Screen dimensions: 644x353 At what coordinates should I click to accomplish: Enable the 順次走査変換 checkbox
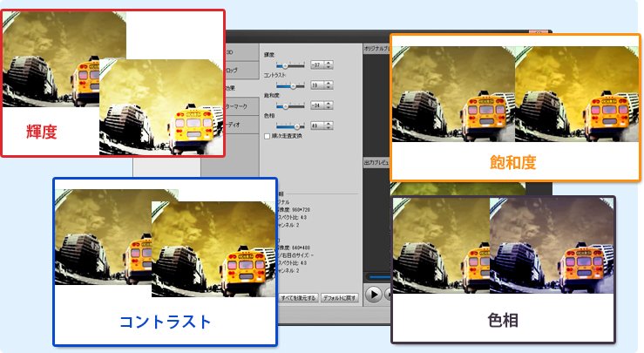pyautogui.click(x=266, y=136)
